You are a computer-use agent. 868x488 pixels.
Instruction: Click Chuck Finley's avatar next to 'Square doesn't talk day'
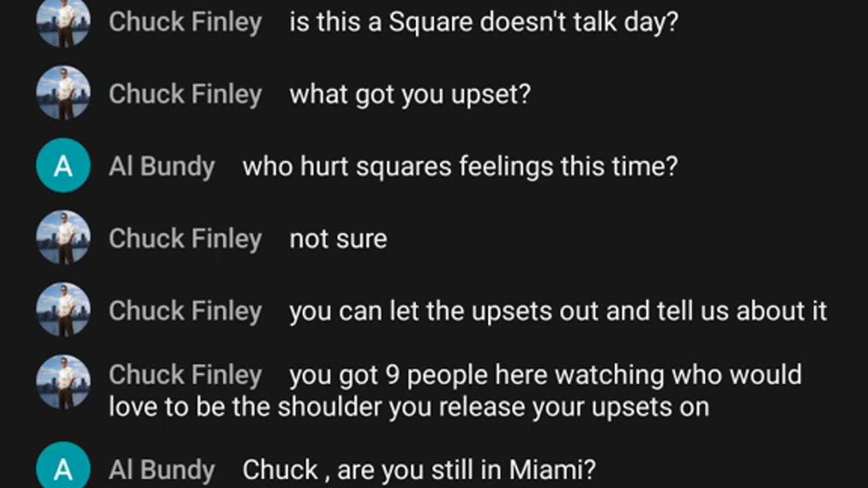(63, 22)
